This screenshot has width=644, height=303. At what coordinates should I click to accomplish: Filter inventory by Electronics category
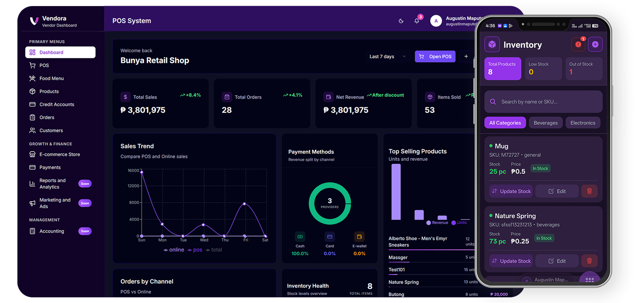[582, 123]
